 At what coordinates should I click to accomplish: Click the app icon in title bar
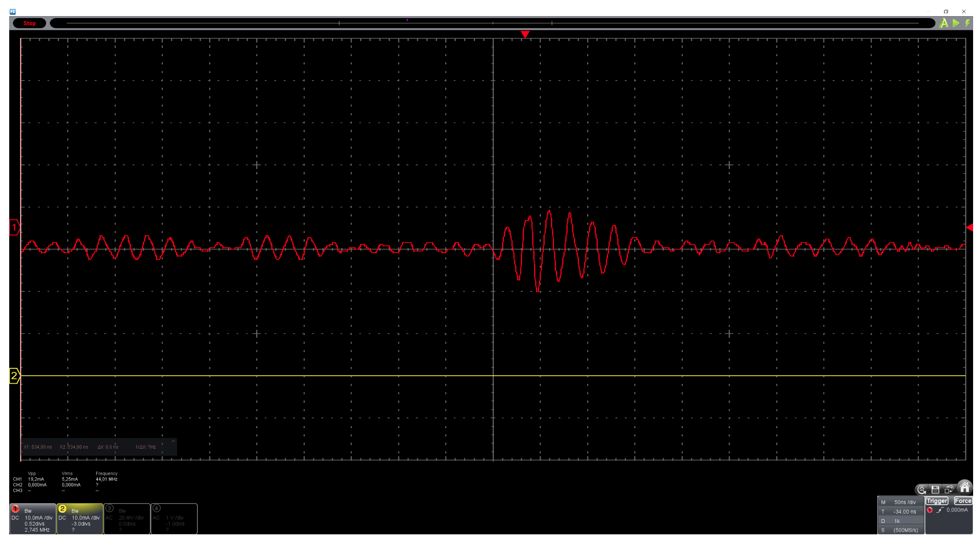(x=13, y=12)
